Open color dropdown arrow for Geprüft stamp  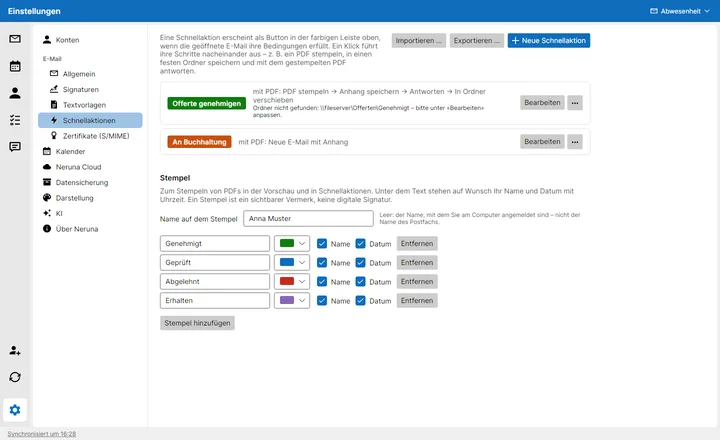pyautogui.click(x=302, y=262)
